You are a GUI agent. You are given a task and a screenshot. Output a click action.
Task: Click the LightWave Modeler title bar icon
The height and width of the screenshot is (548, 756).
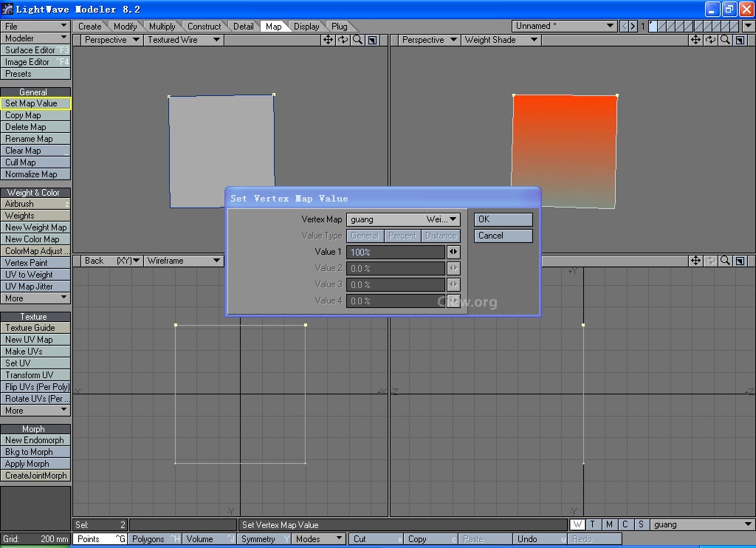(x=7, y=9)
